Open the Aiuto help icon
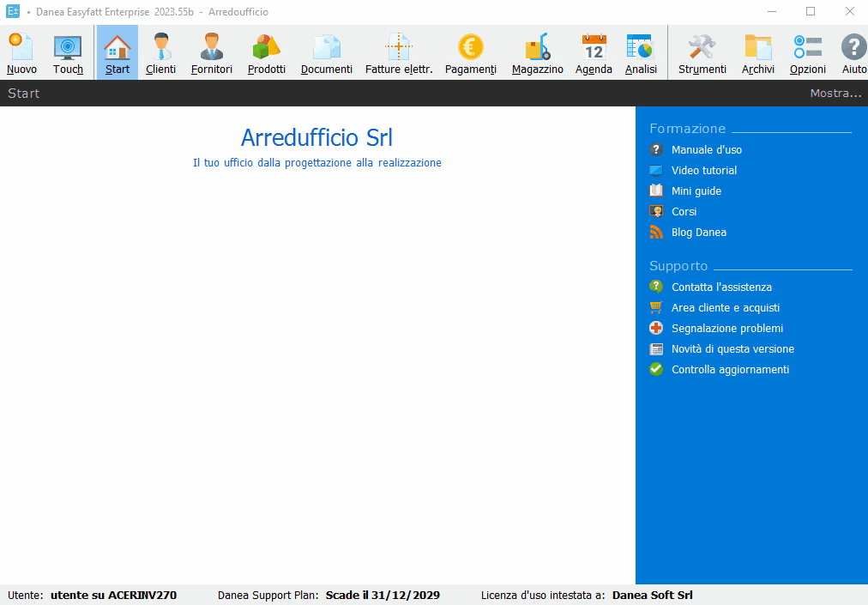The height and width of the screenshot is (605, 868). 853,53
